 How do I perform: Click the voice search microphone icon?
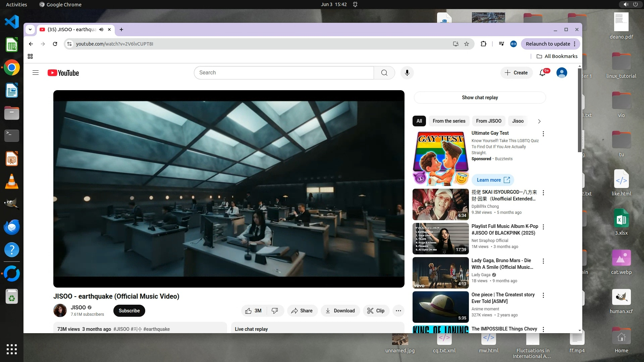[x=407, y=73]
